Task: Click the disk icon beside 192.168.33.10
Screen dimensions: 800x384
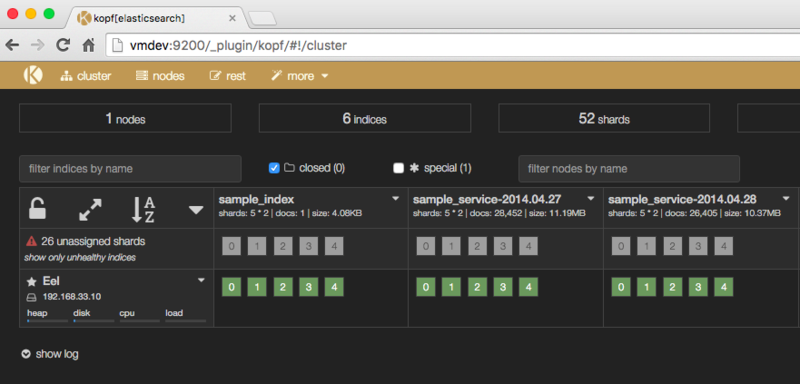Action: click(32, 297)
